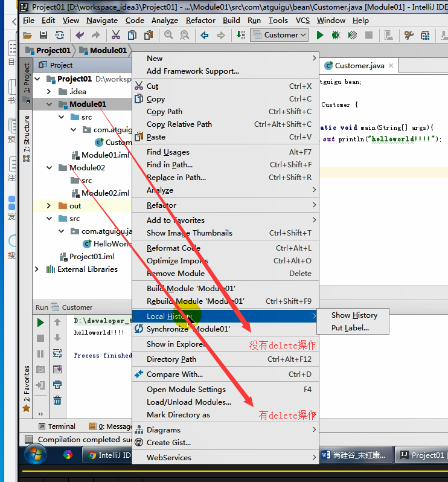Expand the External Libraries node
The height and width of the screenshot is (482, 448).
pos(37,269)
